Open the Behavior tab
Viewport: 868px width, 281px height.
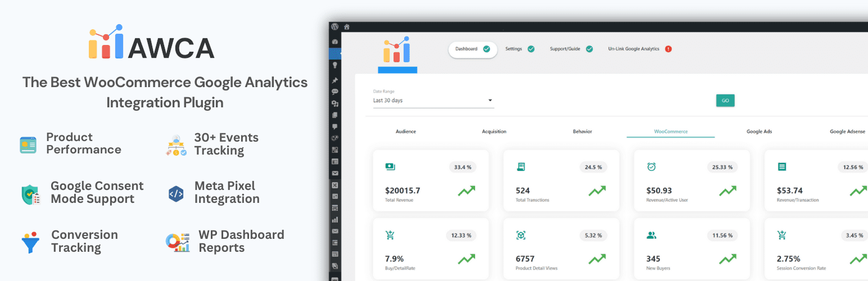(582, 132)
